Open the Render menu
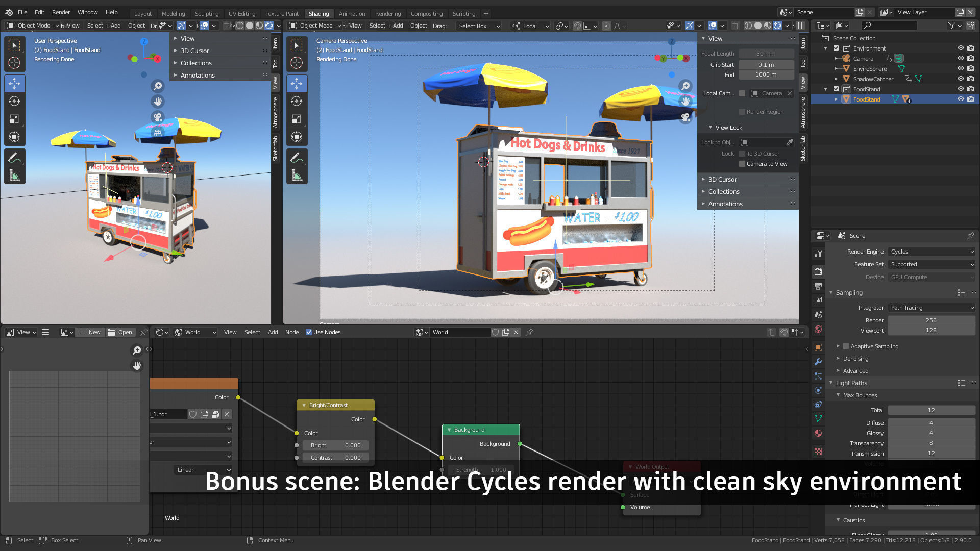The image size is (980, 551). pos(61,12)
